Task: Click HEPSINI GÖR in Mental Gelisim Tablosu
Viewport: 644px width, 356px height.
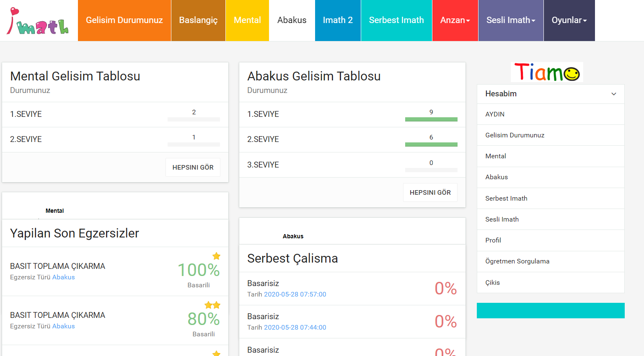Action: (x=193, y=167)
